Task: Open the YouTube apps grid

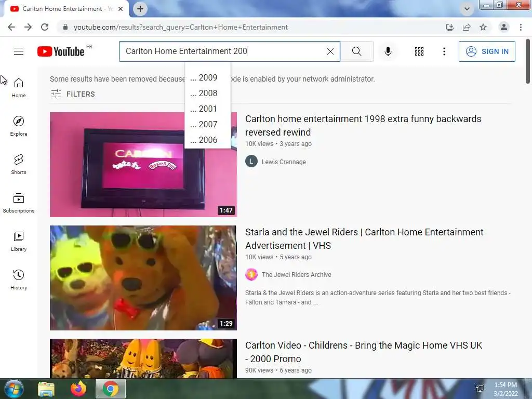Action: [x=419, y=51]
